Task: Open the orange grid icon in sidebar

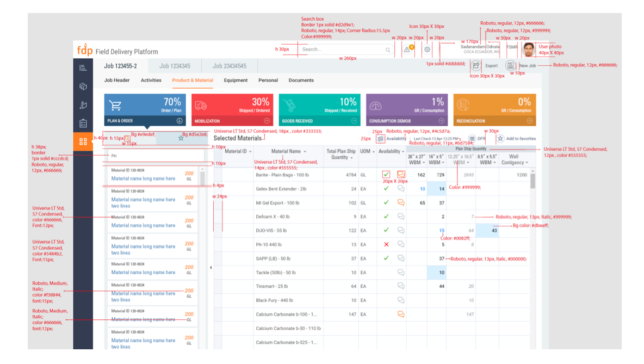Action: [x=83, y=141]
